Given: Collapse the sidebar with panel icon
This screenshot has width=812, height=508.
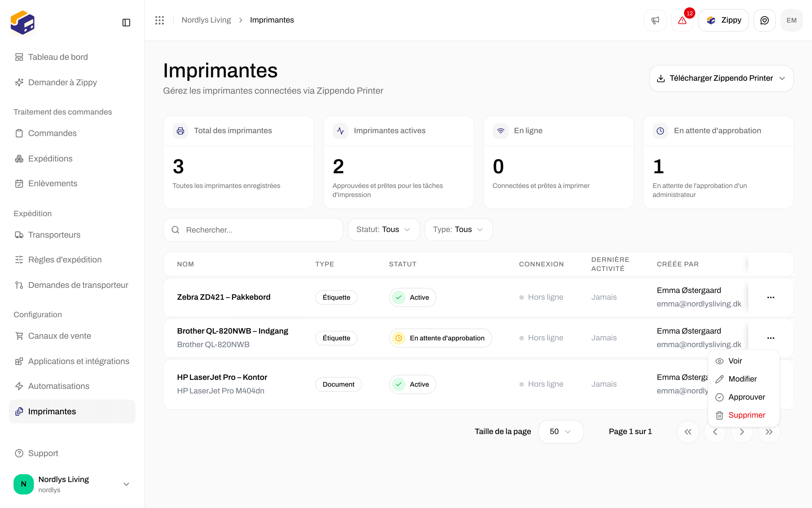Looking at the screenshot, I should point(126,23).
